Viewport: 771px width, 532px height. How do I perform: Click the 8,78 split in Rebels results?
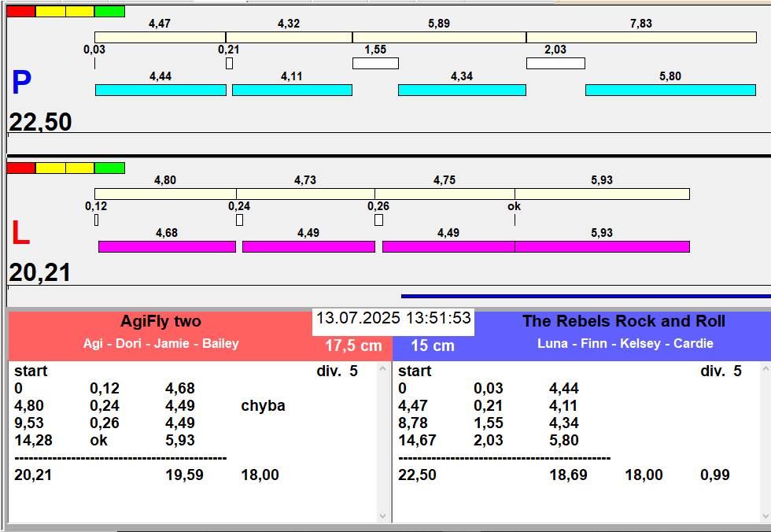(413, 423)
